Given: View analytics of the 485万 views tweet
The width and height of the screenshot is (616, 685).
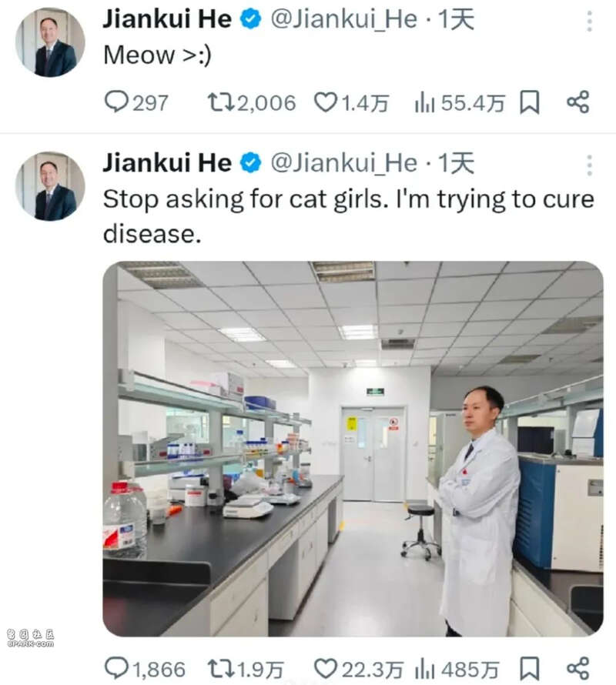Looking at the screenshot, I should [457, 669].
